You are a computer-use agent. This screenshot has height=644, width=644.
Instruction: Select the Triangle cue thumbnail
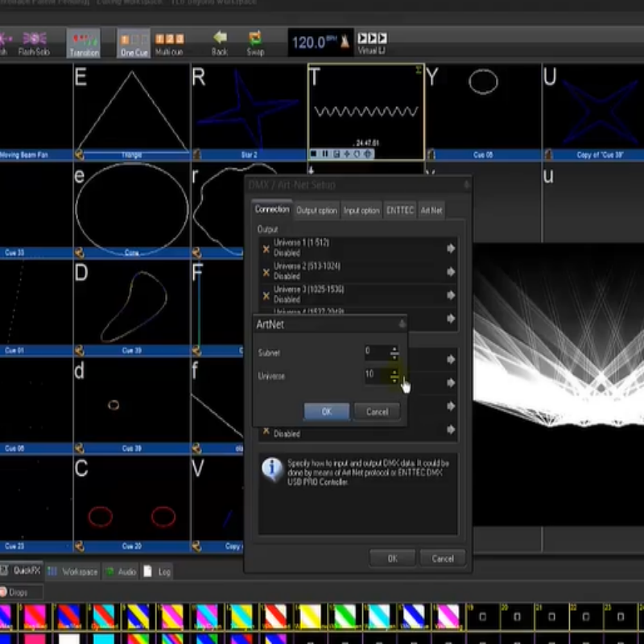click(132, 110)
